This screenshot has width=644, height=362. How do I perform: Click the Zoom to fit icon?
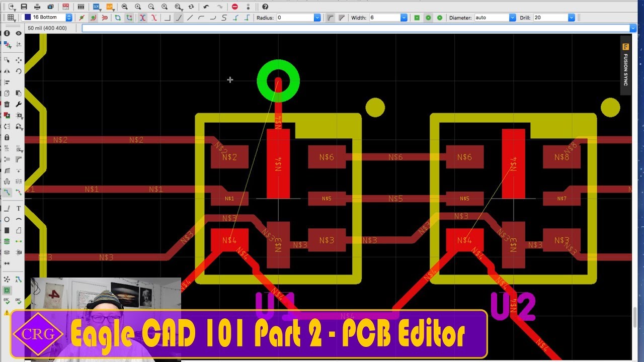(x=125, y=7)
